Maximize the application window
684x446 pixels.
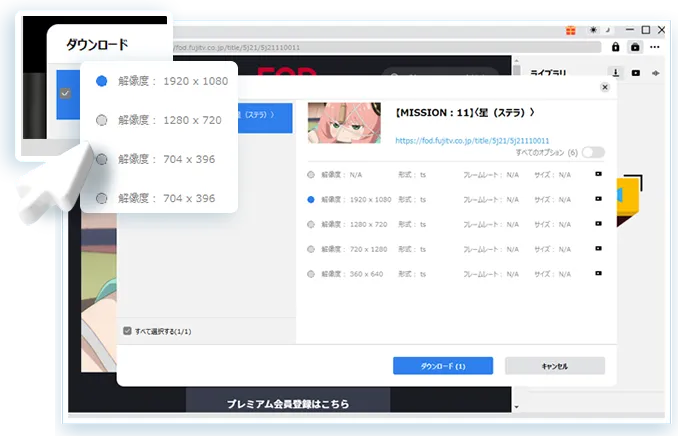click(x=646, y=30)
